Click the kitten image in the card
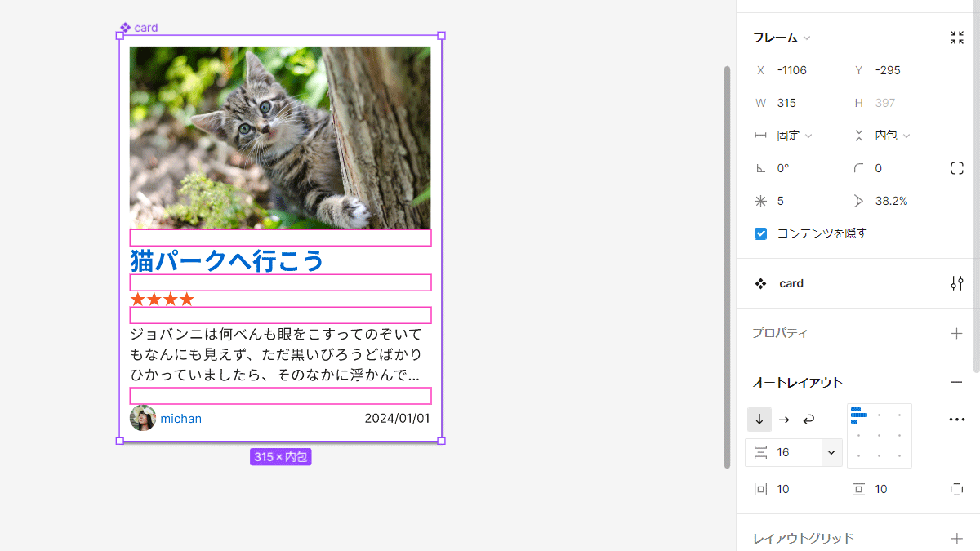This screenshot has height=551, width=980. click(x=280, y=138)
